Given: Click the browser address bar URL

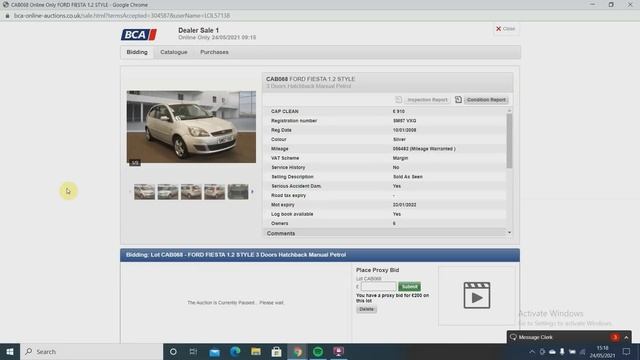Looking at the screenshot, I should (x=122, y=16).
